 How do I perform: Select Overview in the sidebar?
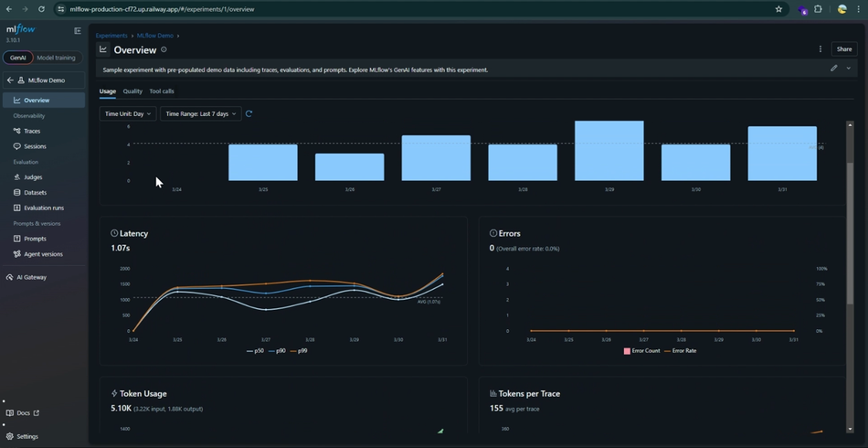tap(44, 101)
